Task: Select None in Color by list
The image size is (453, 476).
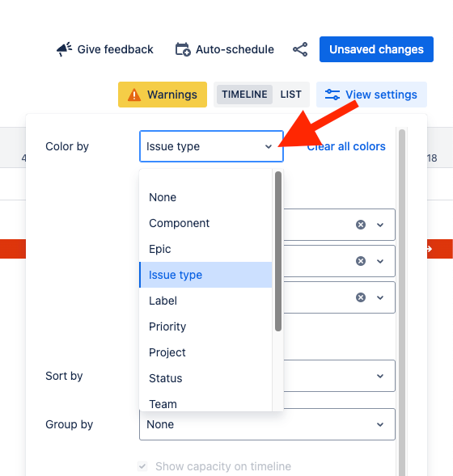Action: point(205,197)
